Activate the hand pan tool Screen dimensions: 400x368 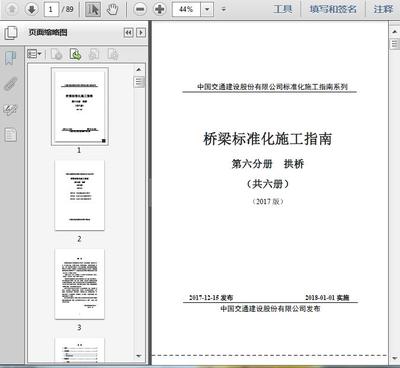pos(113,9)
